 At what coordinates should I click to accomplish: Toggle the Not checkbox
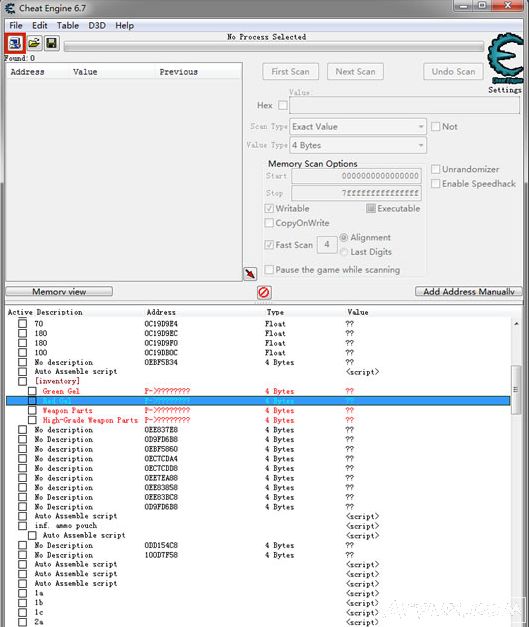click(435, 127)
